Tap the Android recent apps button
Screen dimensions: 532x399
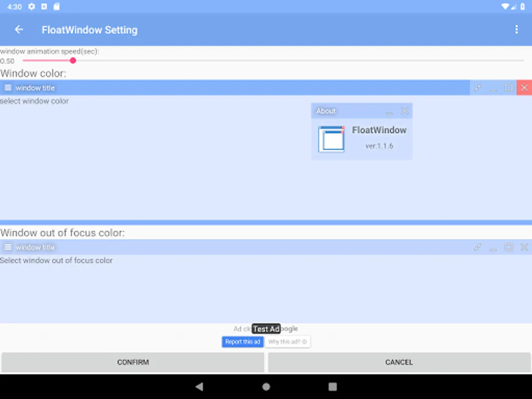[x=332, y=387]
